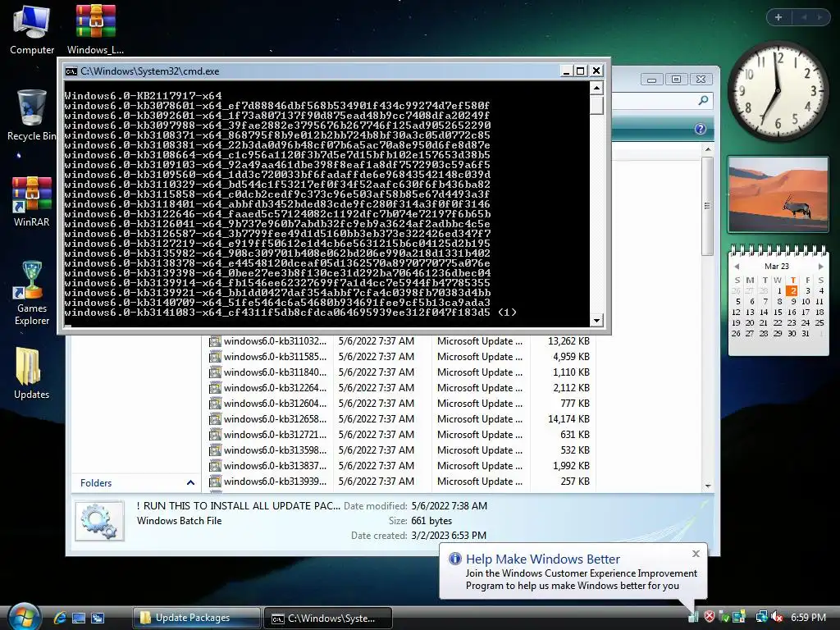
Task: Click the Show Desktop Quick Launch icon
Action: 79,618
